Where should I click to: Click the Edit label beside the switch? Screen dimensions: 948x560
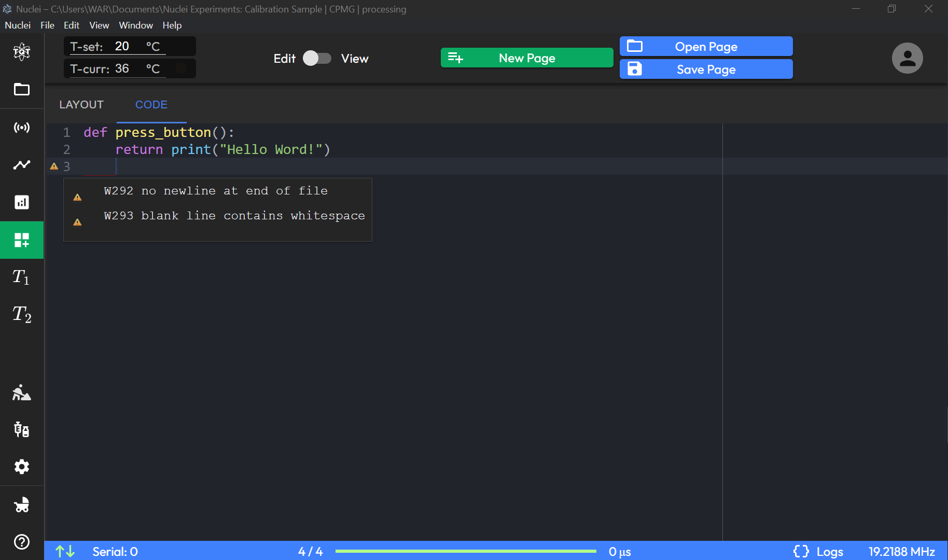point(285,59)
